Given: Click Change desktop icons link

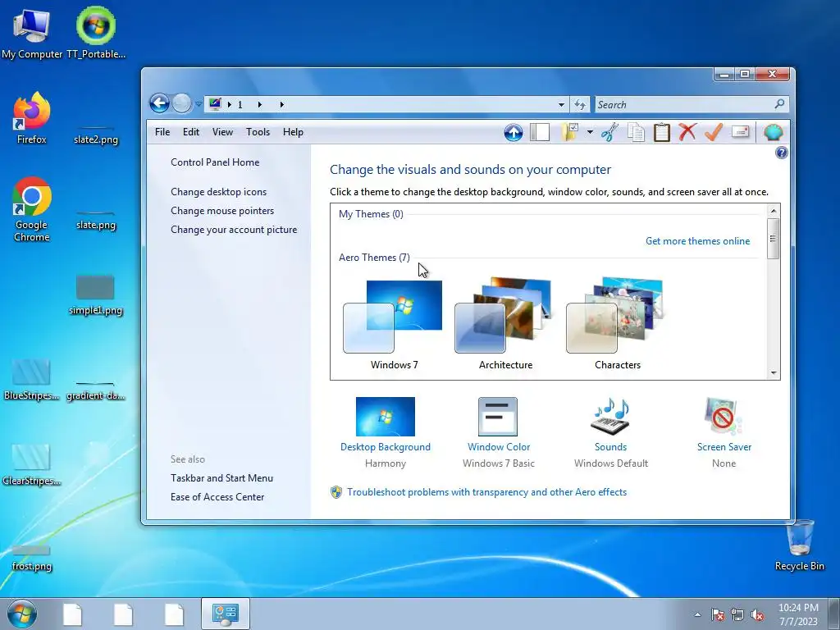Looking at the screenshot, I should pos(218,192).
